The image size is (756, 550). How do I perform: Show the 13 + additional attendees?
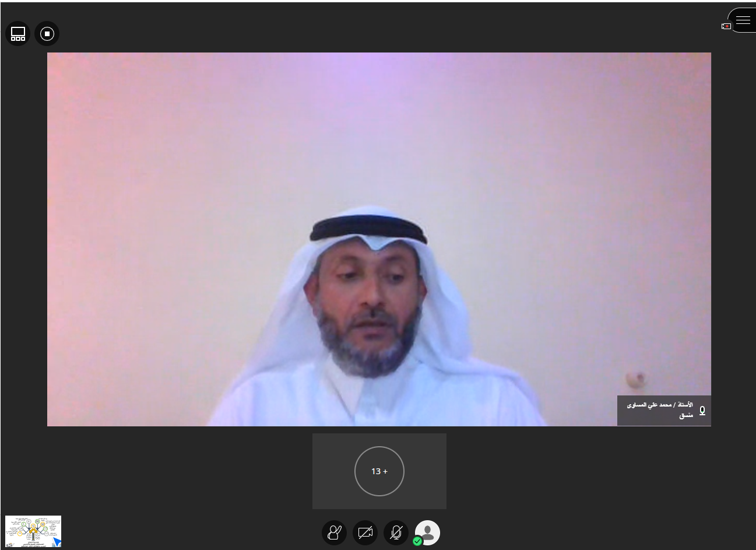pyautogui.click(x=379, y=471)
